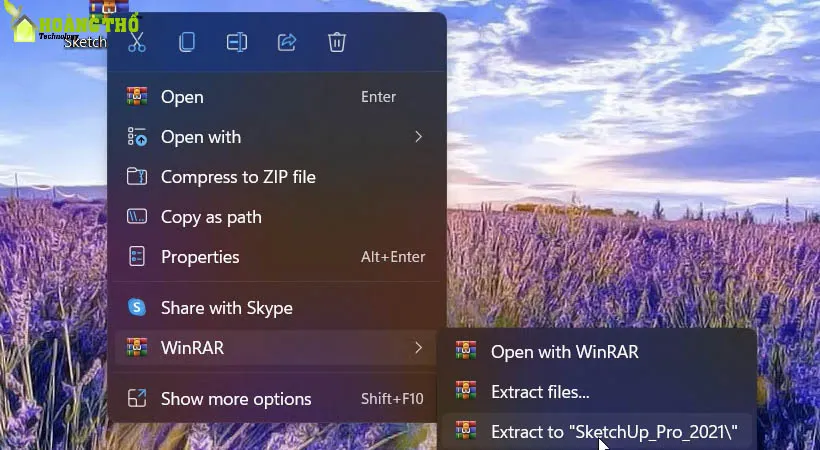This screenshot has width=820, height=450.
Task: Expand the WinRAR submenu chevron
Action: point(419,348)
